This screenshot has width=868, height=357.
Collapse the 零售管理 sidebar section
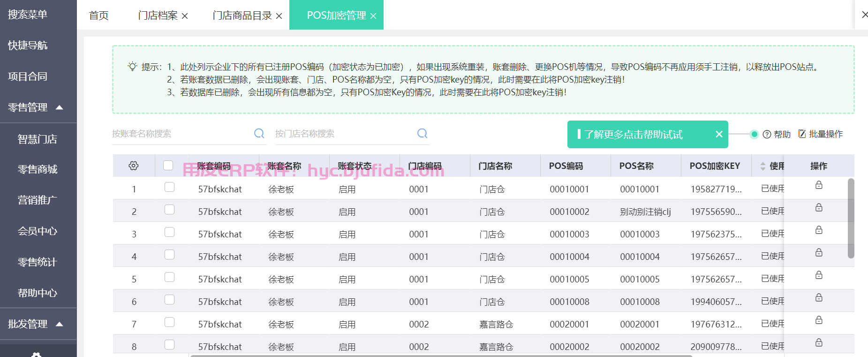pos(60,107)
